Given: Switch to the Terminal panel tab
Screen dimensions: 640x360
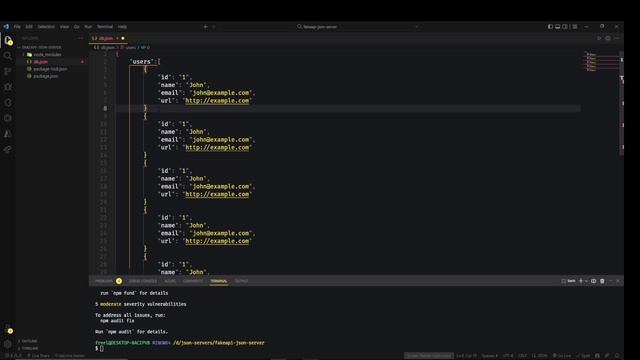Looking at the screenshot, I should (x=219, y=281).
